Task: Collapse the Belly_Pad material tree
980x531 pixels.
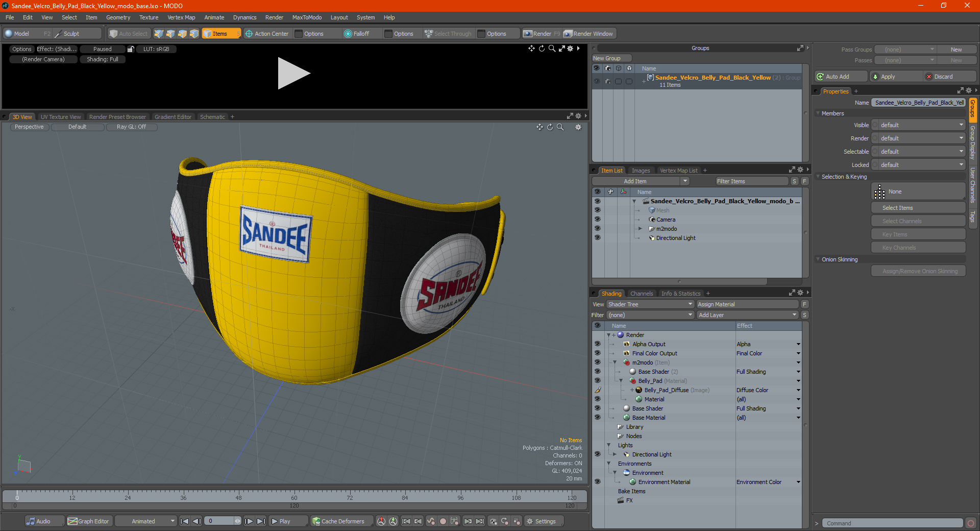Action: tap(621, 381)
